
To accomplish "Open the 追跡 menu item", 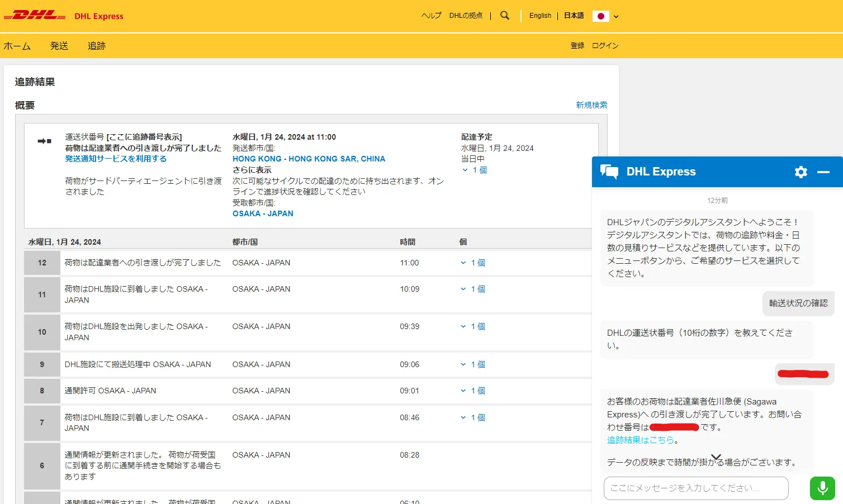I will pos(97,46).
